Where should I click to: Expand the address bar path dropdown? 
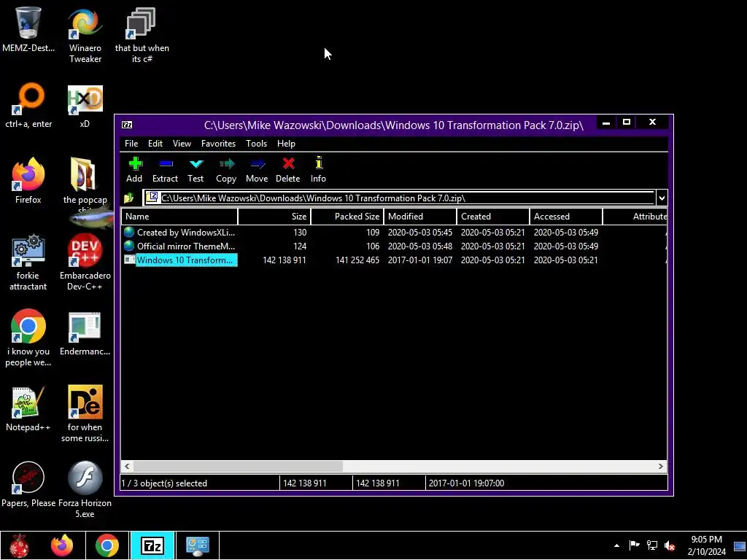click(x=662, y=198)
